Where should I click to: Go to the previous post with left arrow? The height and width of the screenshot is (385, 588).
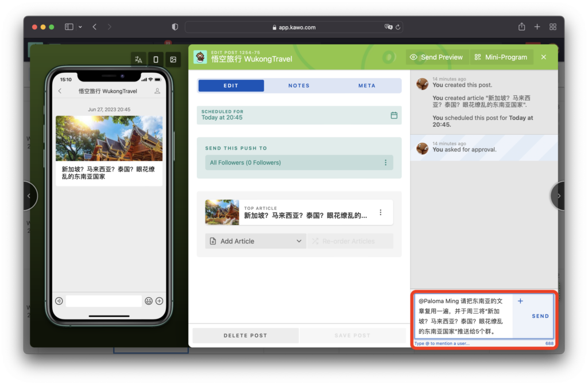coord(29,196)
